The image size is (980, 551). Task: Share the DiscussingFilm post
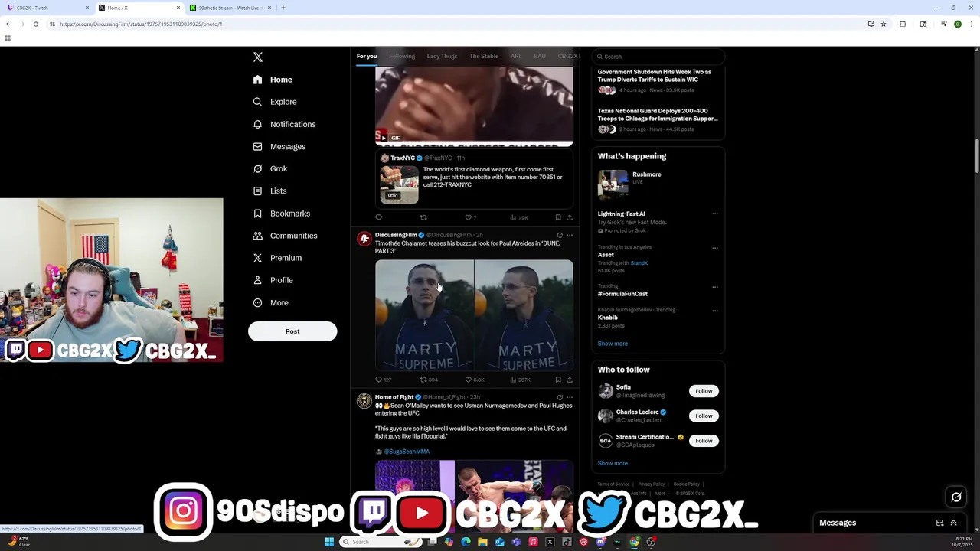coord(569,380)
